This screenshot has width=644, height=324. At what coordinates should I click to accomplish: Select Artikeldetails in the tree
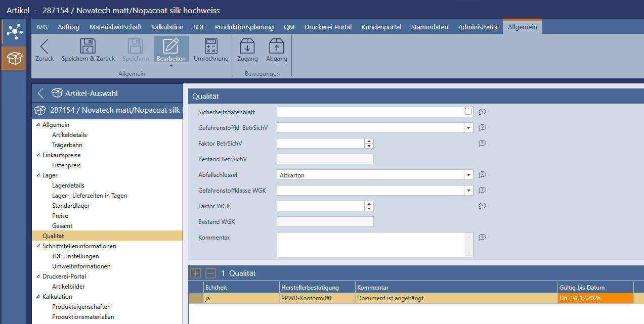click(69, 135)
